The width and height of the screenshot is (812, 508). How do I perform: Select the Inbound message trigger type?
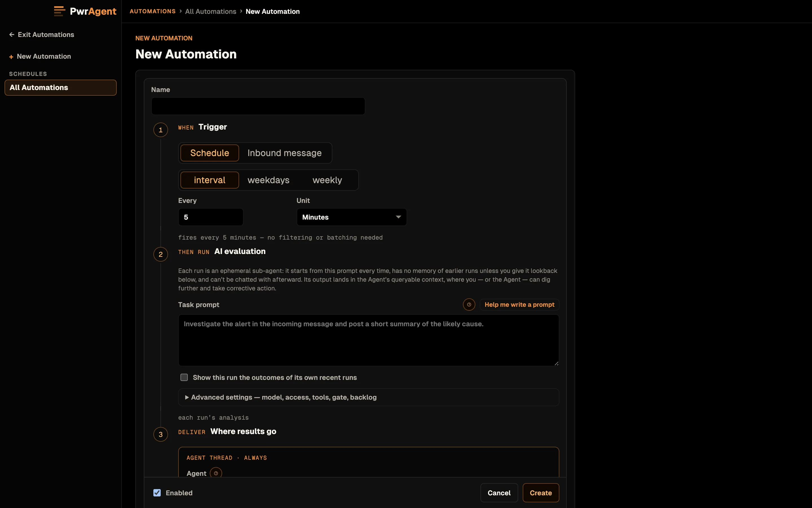(x=284, y=153)
